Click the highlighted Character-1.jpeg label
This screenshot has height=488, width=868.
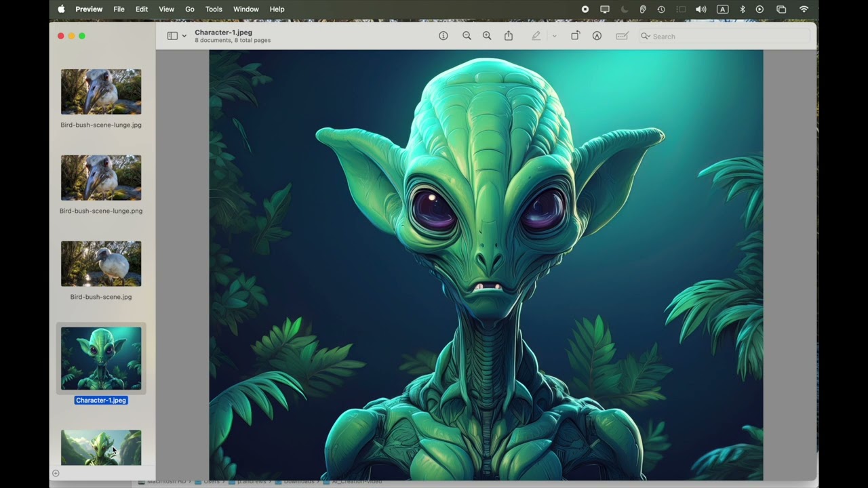tap(101, 401)
